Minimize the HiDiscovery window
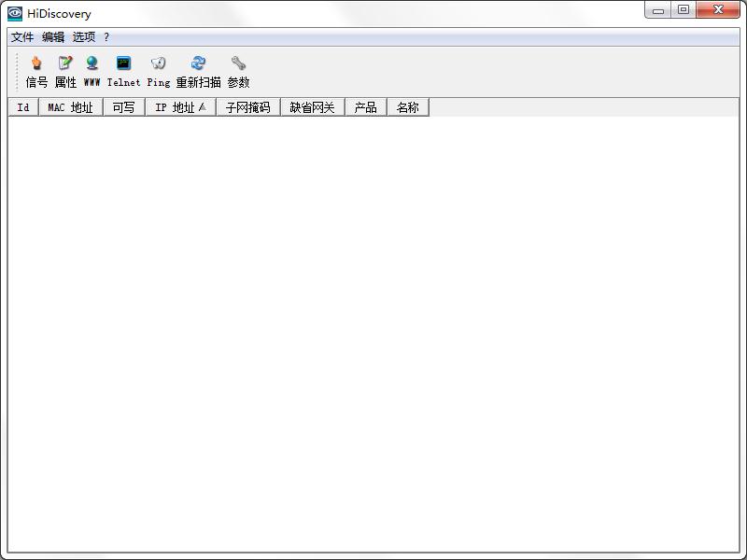747x560 pixels. click(x=658, y=9)
